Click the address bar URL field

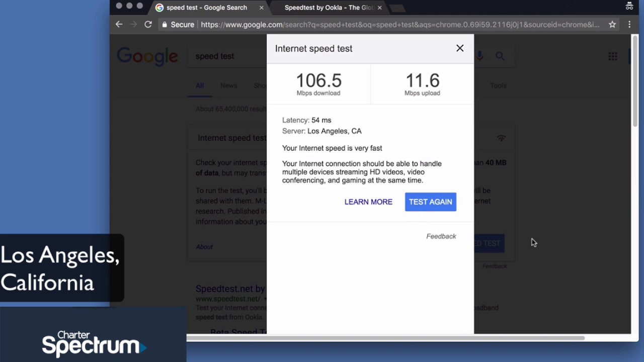click(x=400, y=24)
